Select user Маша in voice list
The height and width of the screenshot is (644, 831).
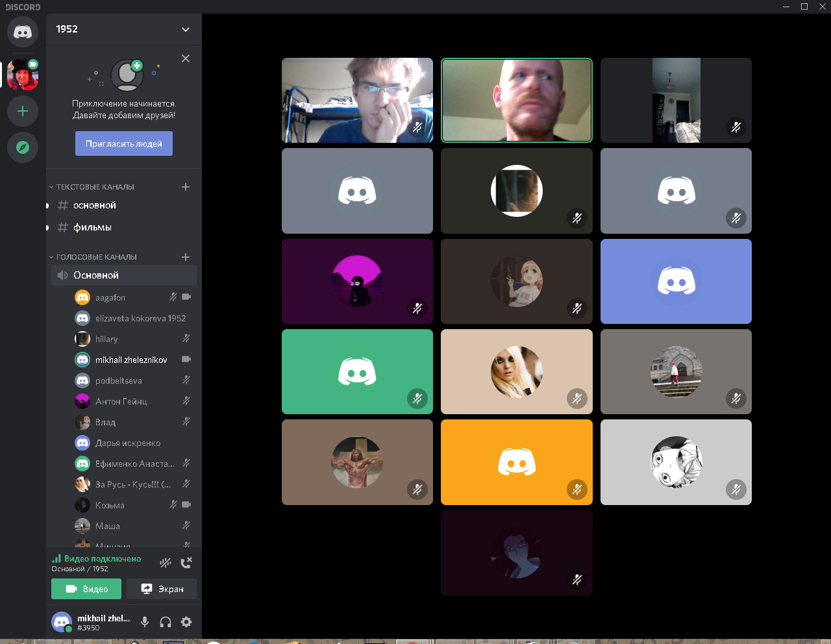coord(133,526)
